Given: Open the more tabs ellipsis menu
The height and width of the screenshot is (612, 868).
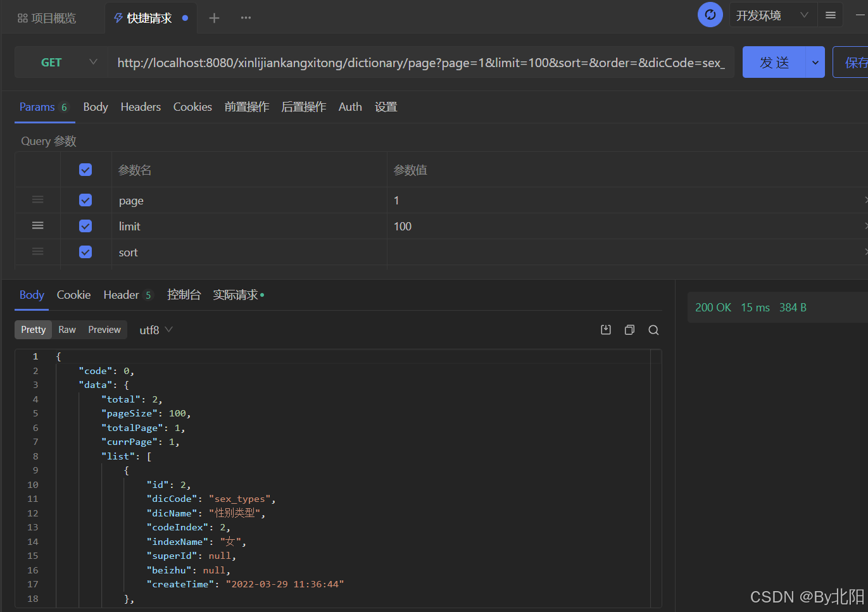Looking at the screenshot, I should coord(246,18).
